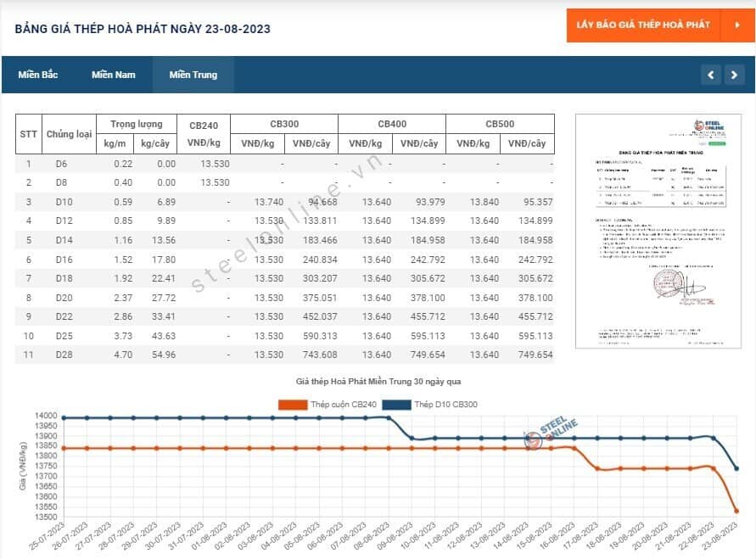Click the 375.051 value in D20 row
This screenshot has height=559, width=756.
pyautogui.click(x=320, y=298)
